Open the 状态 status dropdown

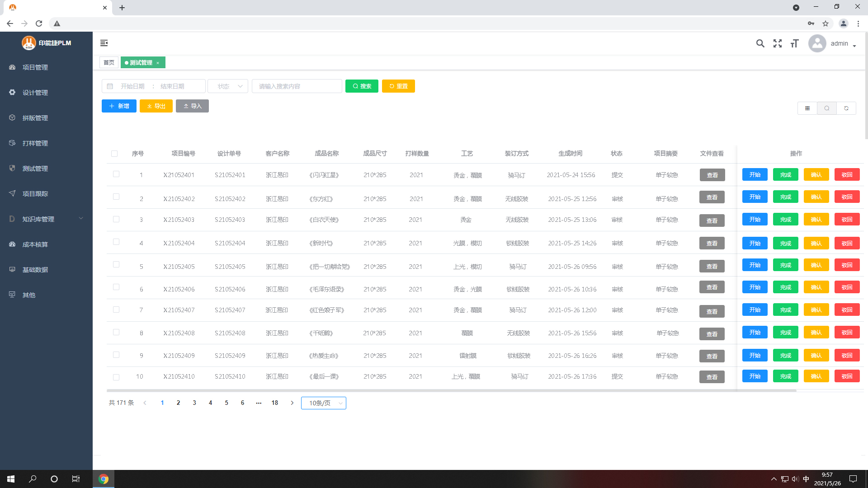coord(228,86)
